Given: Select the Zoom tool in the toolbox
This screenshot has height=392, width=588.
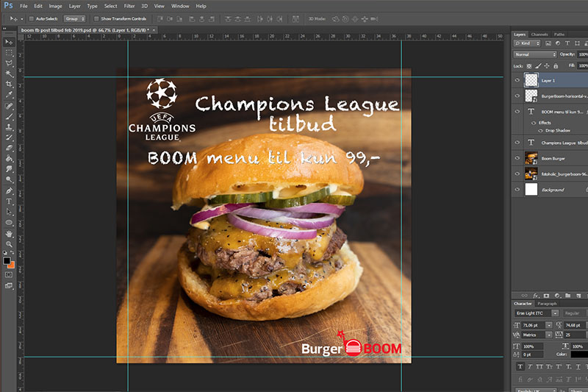Looking at the screenshot, I should 9,244.
